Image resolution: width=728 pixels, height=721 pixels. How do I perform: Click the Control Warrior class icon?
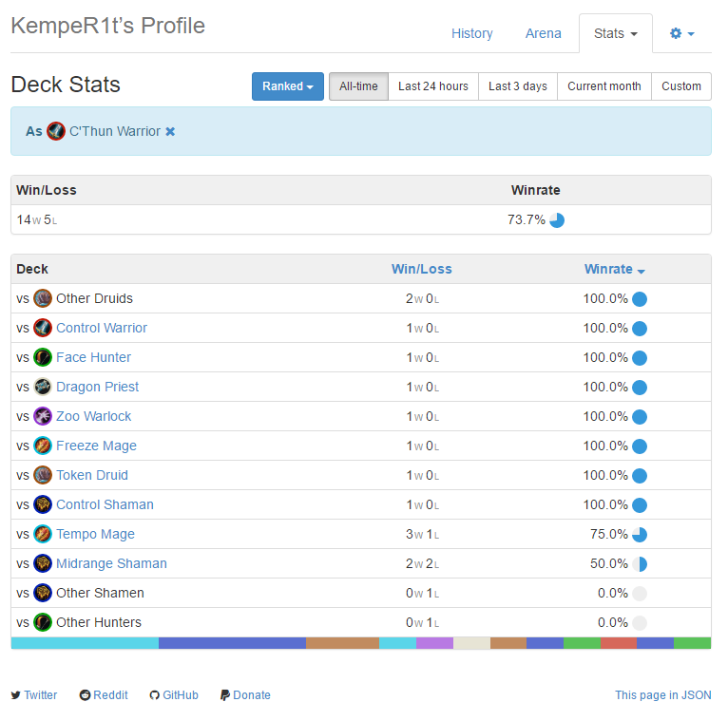click(x=43, y=328)
